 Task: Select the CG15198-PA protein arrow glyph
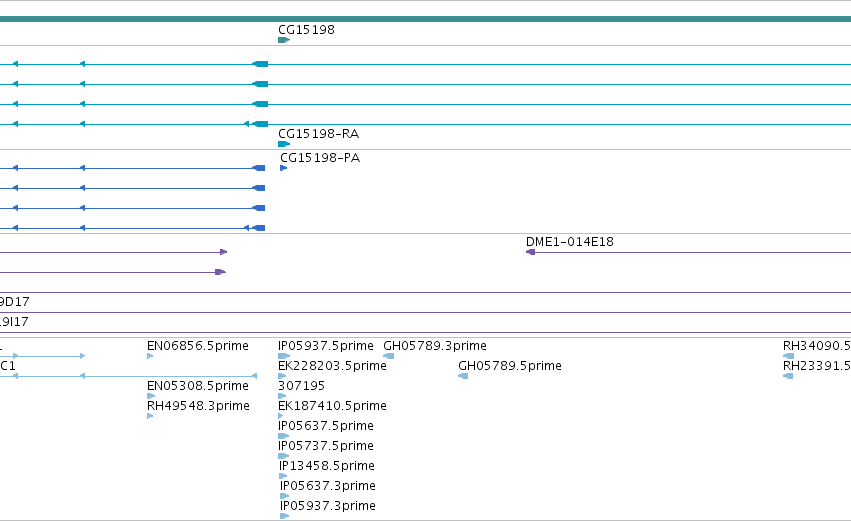click(x=283, y=168)
